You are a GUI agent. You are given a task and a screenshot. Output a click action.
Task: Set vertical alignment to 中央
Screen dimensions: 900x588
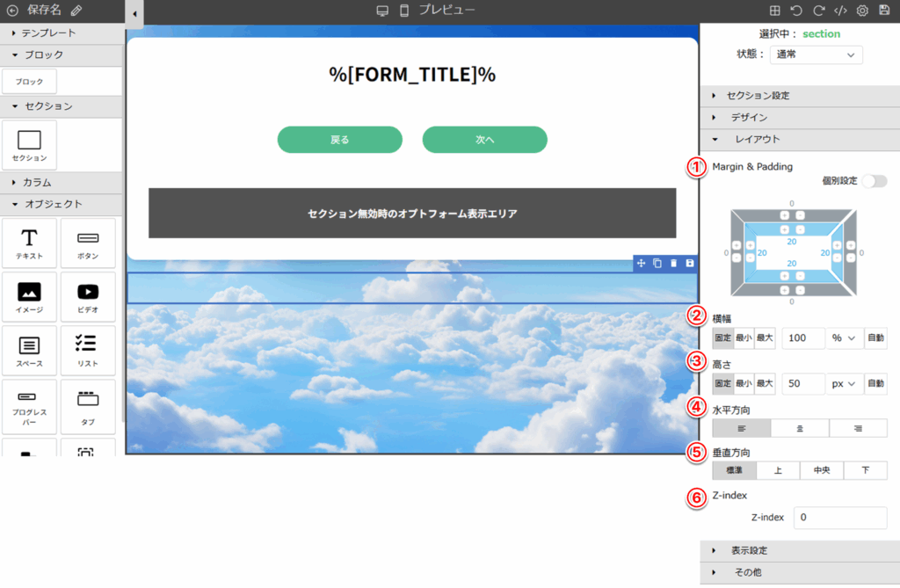822,471
